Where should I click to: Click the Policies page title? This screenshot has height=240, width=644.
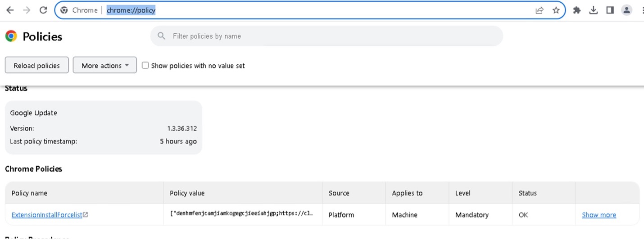click(x=42, y=36)
